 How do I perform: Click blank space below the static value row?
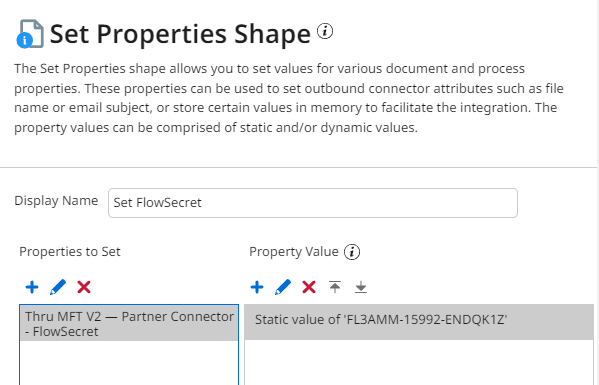[x=419, y=362]
